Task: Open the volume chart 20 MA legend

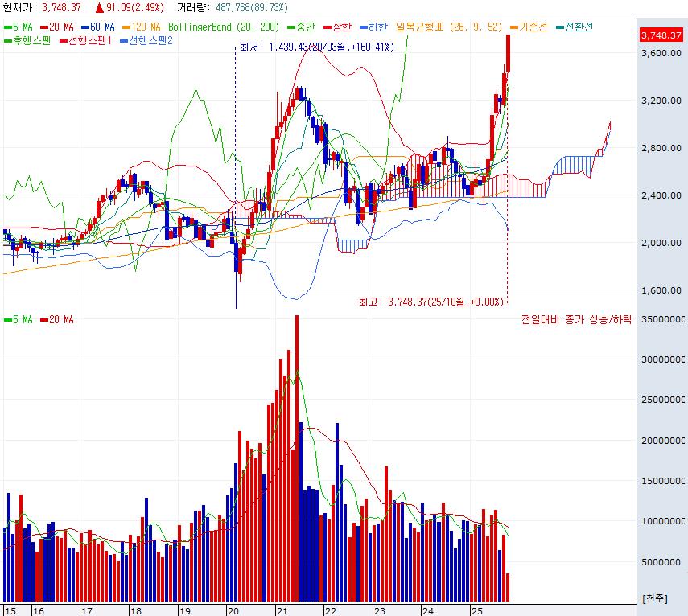Action: point(57,319)
